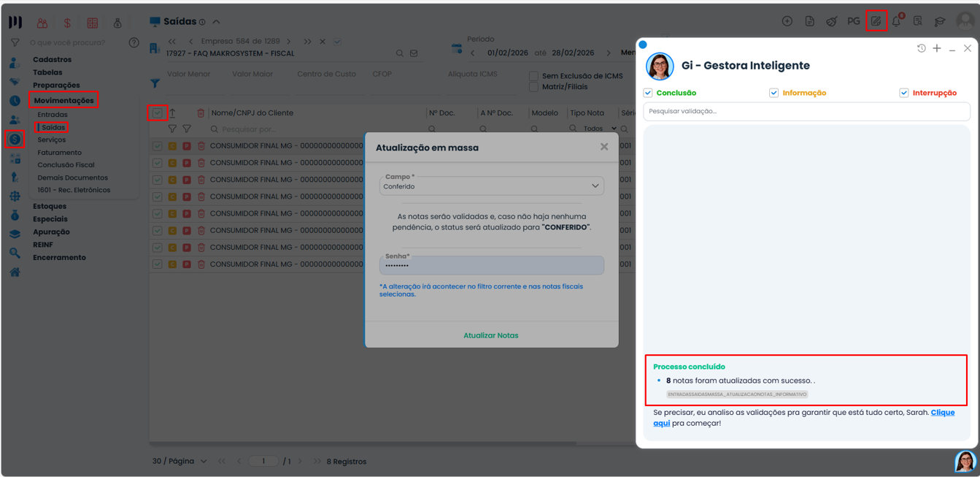Go to next company with single right arrow
This screenshot has width=980, height=477.
point(289,42)
